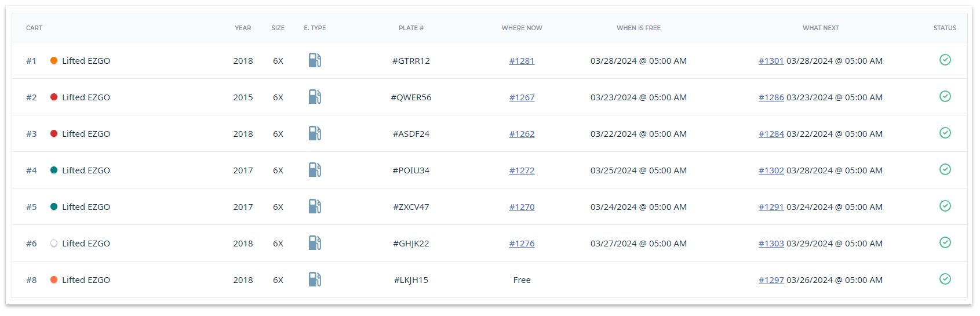
Task: Click the status checkmark for cart #3
Action: (945, 133)
